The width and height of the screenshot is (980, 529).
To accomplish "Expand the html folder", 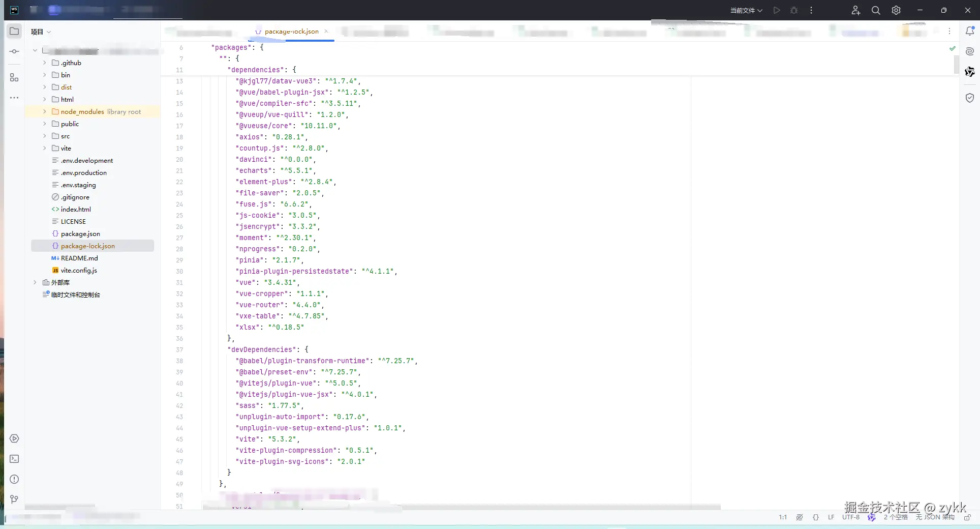I will (45, 100).
